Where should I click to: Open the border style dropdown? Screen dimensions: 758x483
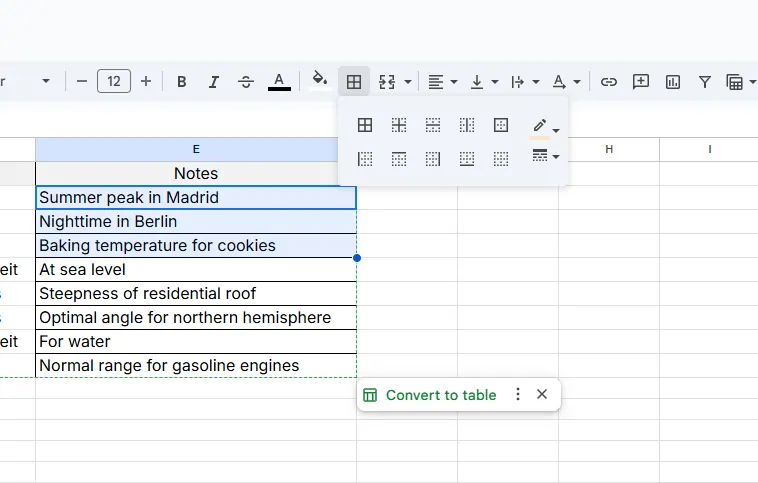point(545,156)
